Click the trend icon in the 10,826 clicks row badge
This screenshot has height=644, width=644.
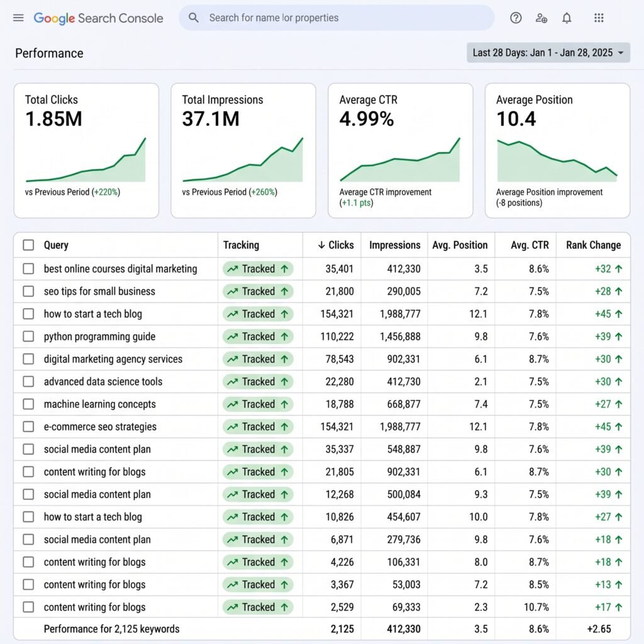click(x=233, y=517)
